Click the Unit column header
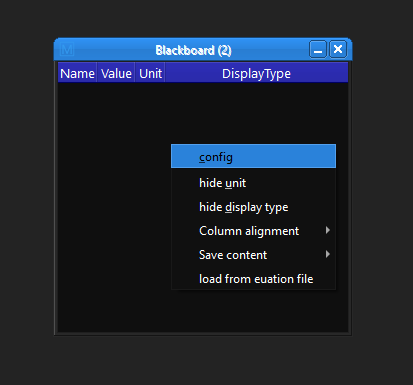Image resolution: width=413 pixels, height=385 pixels. tap(150, 73)
